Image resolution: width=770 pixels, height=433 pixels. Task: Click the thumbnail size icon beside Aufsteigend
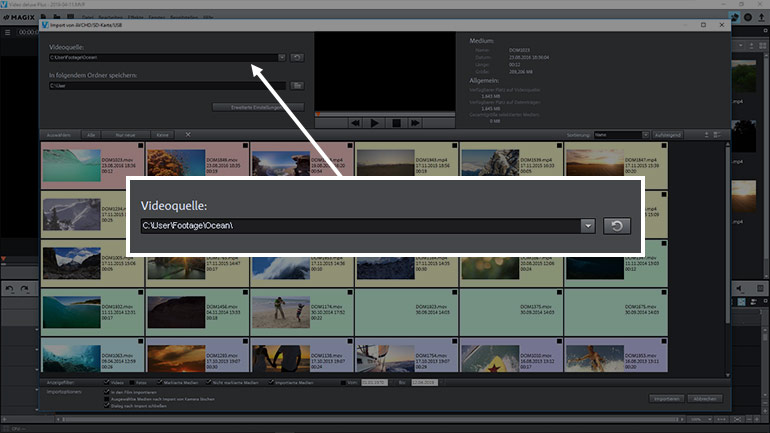[707, 135]
